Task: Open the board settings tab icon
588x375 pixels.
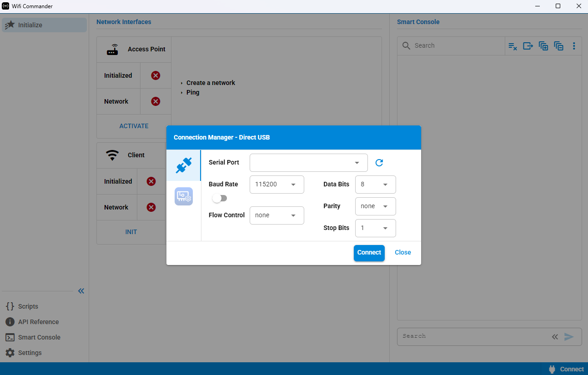Action: (x=184, y=196)
